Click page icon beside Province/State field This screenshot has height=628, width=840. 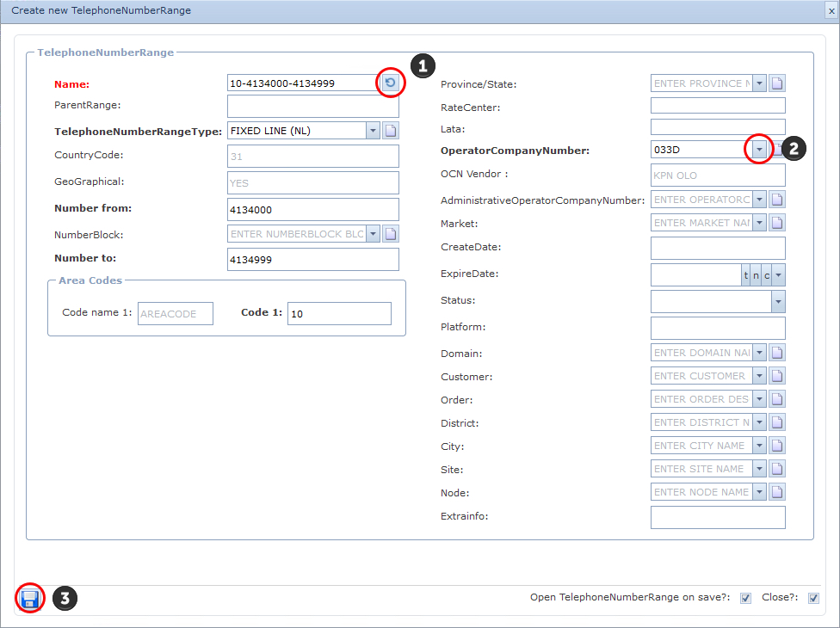click(777, 83)
